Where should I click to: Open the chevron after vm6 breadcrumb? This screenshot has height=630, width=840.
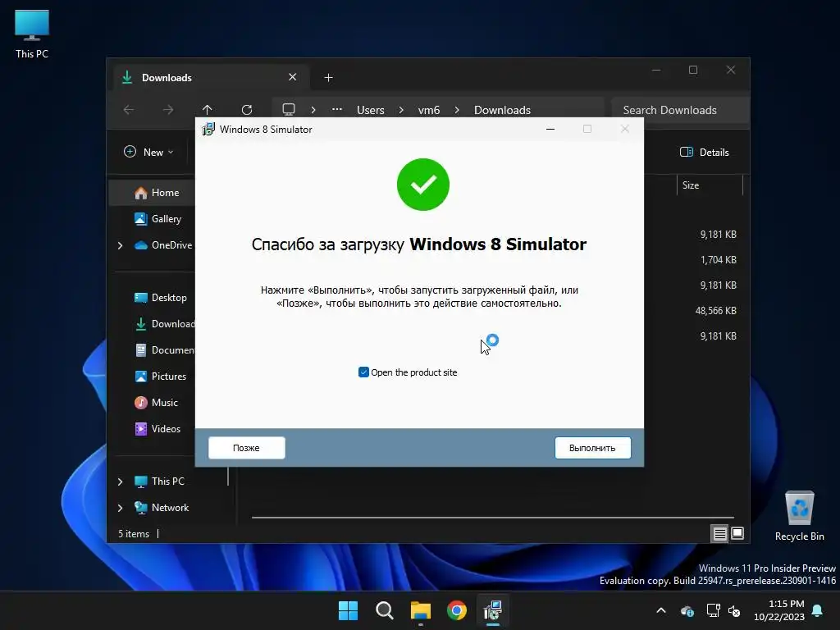[457, 110]
